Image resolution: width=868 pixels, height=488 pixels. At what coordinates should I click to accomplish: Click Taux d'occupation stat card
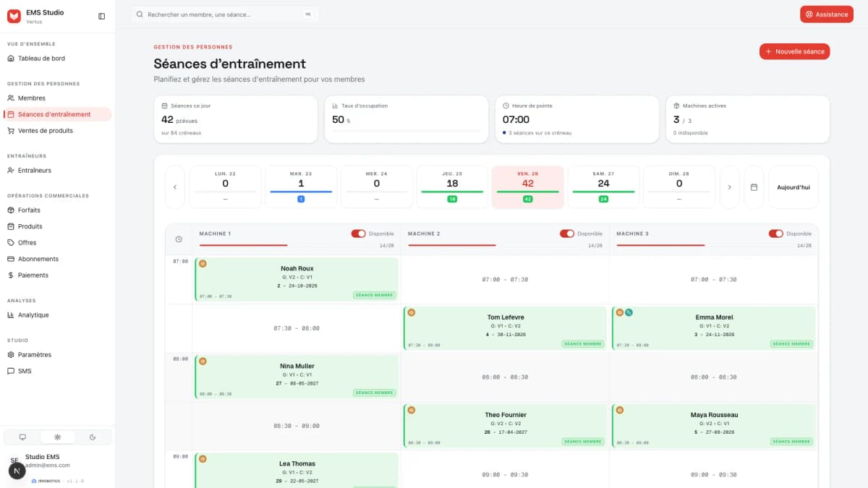coord(406,119)
